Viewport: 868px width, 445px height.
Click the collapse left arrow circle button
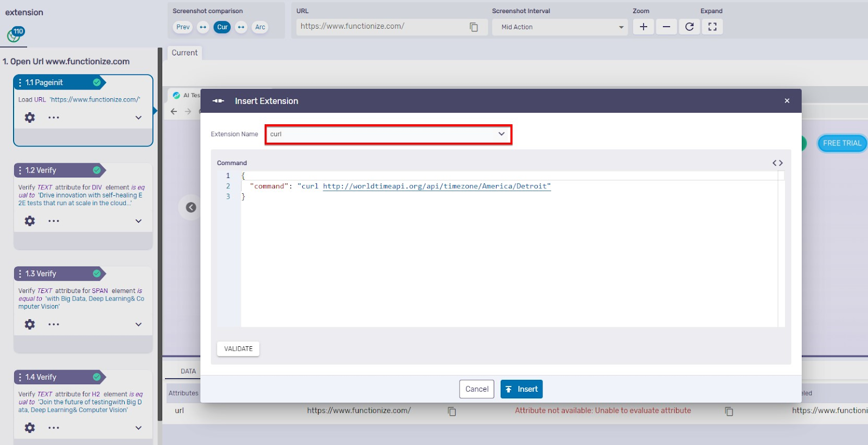click(x=191, y=207)
